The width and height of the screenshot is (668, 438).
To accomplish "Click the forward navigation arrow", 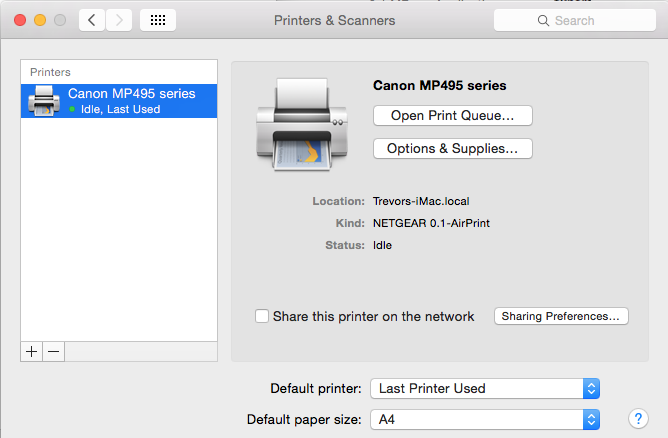I will (119, 20).
